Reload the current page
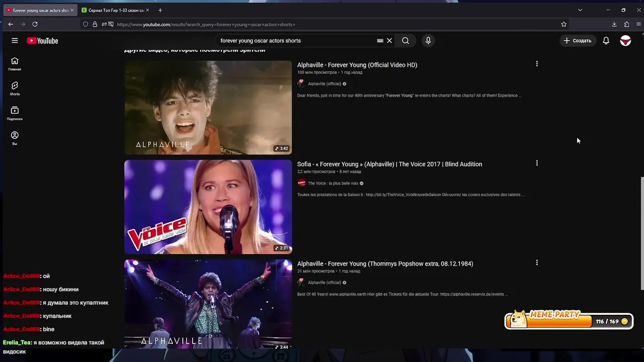 (x=35, y=24)
